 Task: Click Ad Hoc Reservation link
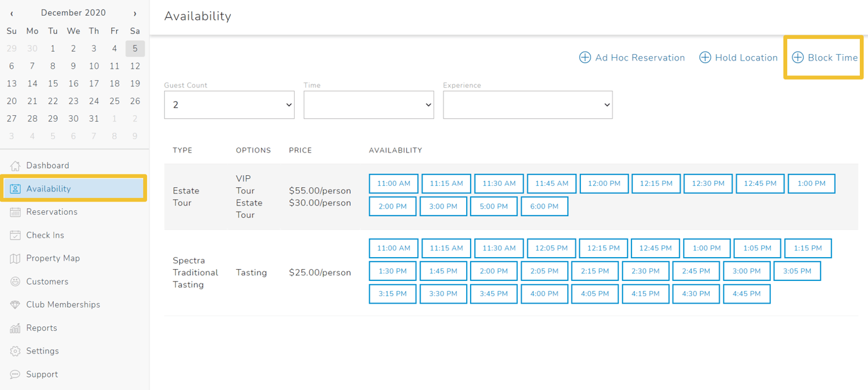632,57
